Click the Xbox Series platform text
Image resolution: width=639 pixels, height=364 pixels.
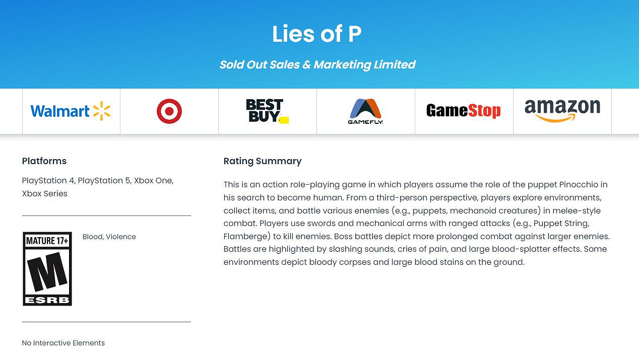click(x=45, y=193)
